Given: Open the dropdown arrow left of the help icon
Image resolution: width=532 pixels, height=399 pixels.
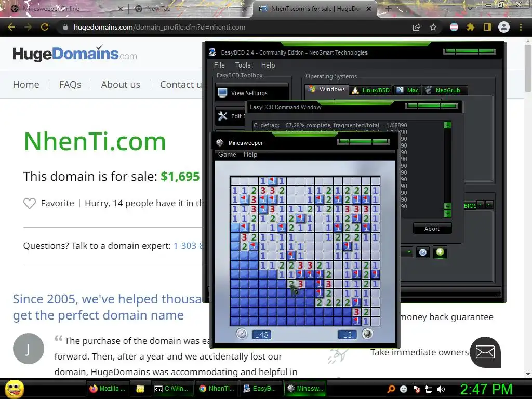Looking at the screenshot, I should click(x=408, y=252).
